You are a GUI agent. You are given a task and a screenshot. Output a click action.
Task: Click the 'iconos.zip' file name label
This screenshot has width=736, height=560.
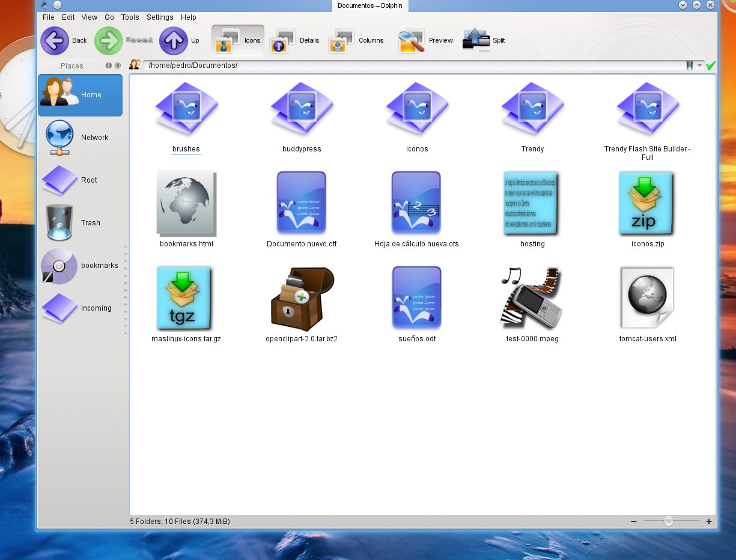click(647, 244)
